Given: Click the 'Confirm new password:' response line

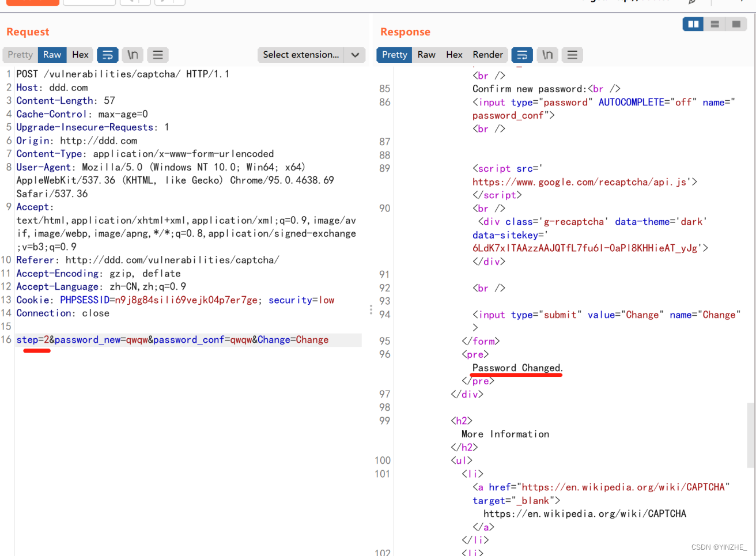Looking at the screenshot, I should (x=546, y=89).
